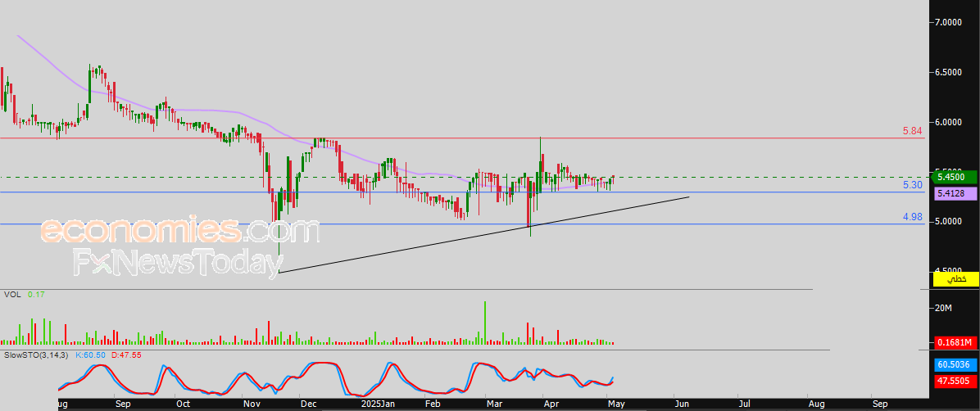
Task: Click the red 0.1681M volume tag
Action: tap(955, 342)
